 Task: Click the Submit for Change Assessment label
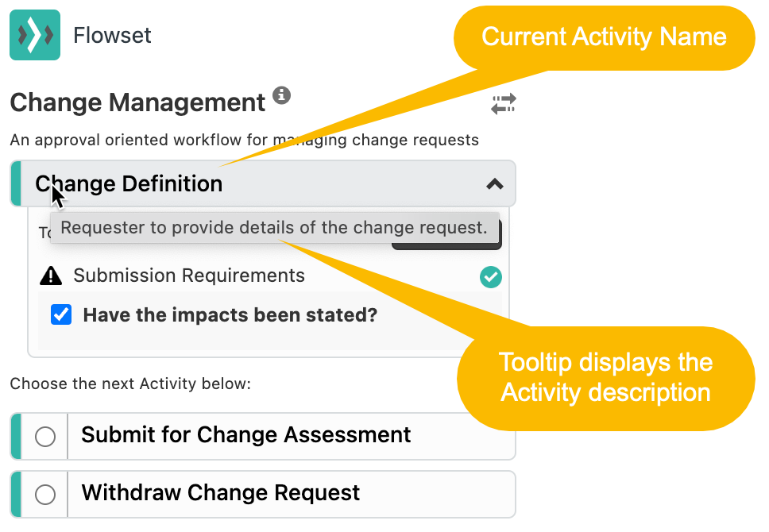click(245, 435)
